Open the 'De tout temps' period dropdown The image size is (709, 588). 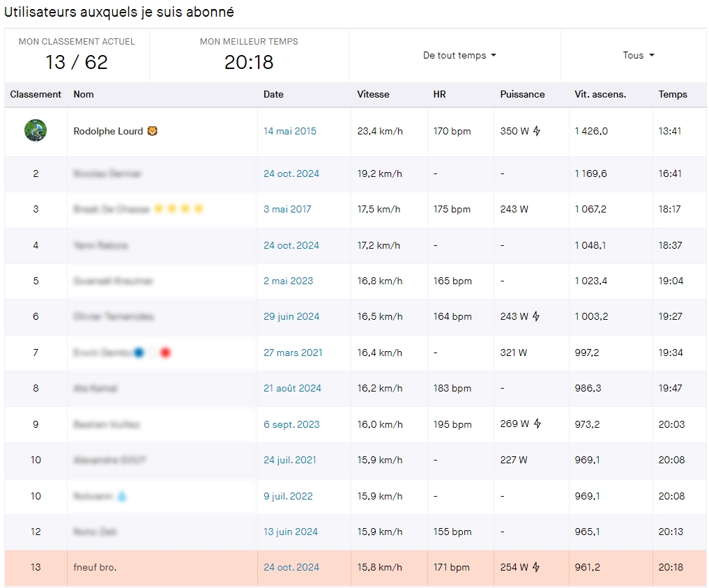459,55
